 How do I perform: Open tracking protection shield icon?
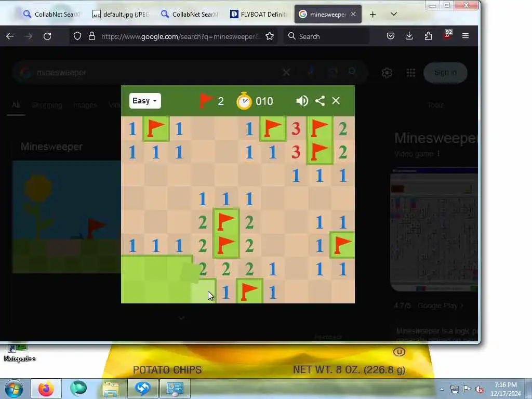click(x=77, y=36)
